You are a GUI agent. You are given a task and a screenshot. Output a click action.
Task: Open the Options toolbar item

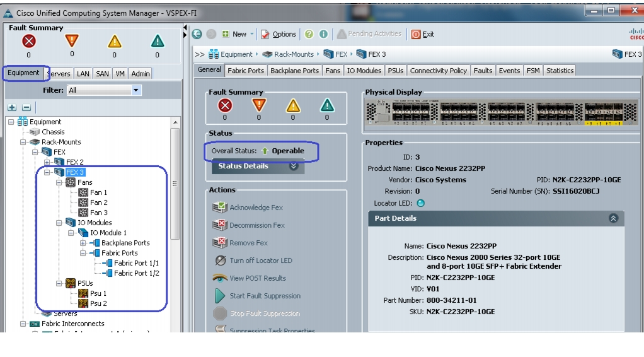(x=279, y=34)
